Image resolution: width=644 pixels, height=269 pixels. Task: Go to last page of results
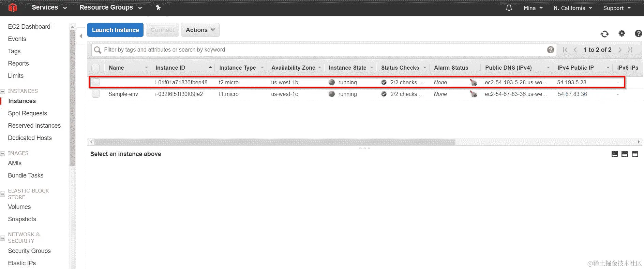point(630,50)
